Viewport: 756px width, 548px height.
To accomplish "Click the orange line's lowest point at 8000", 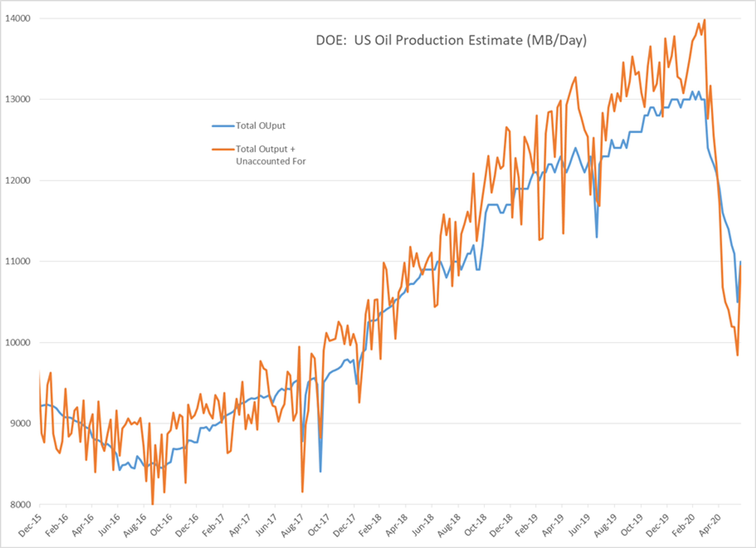I will 153,504.
